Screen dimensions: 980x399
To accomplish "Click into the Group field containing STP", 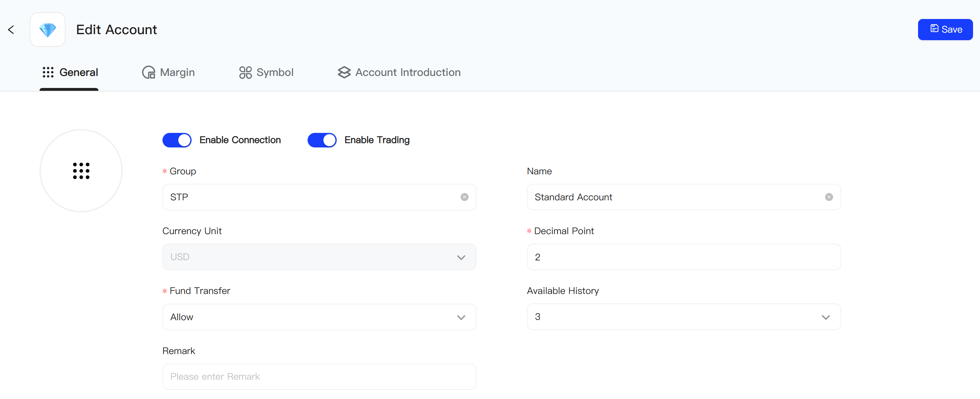I will [x=319, y=197].
